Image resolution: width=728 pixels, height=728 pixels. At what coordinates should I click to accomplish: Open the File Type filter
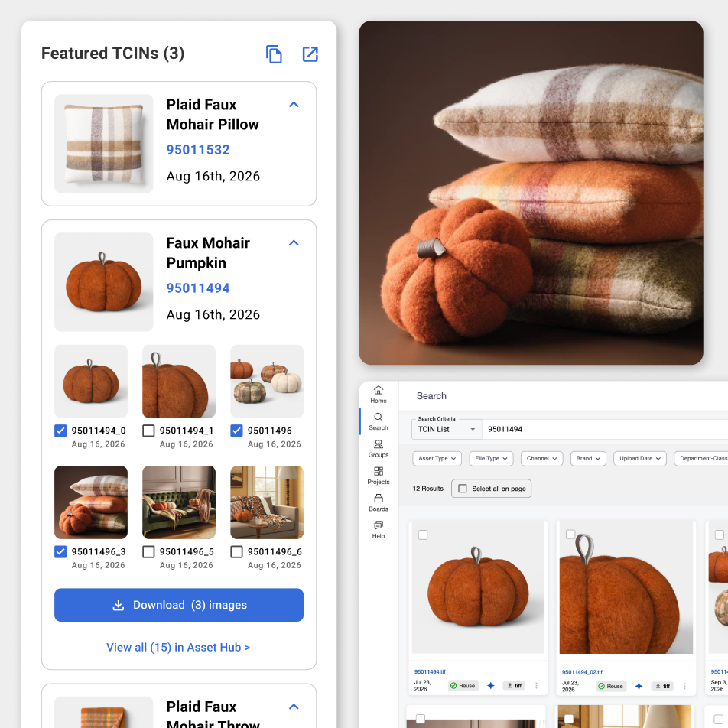point(491,458)
